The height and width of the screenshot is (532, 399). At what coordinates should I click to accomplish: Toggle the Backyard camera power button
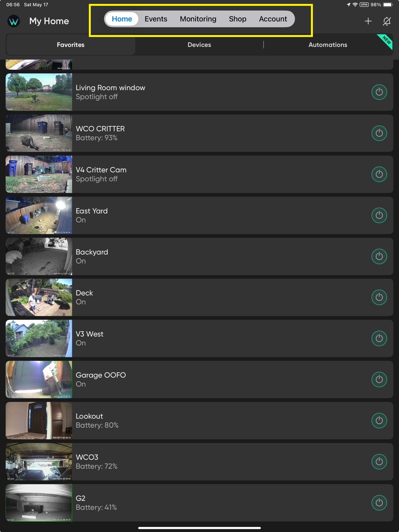pos(379,256)
